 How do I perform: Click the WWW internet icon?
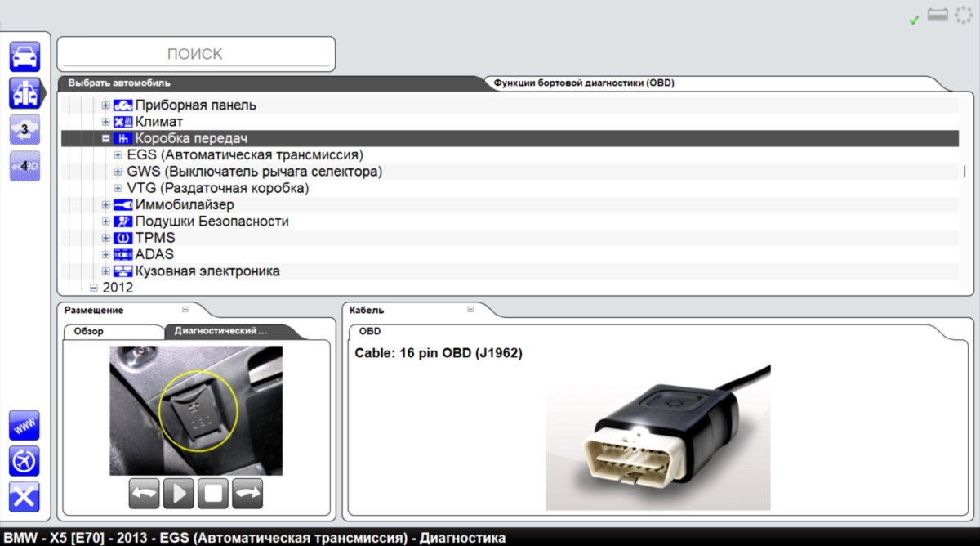coord(24,426)
